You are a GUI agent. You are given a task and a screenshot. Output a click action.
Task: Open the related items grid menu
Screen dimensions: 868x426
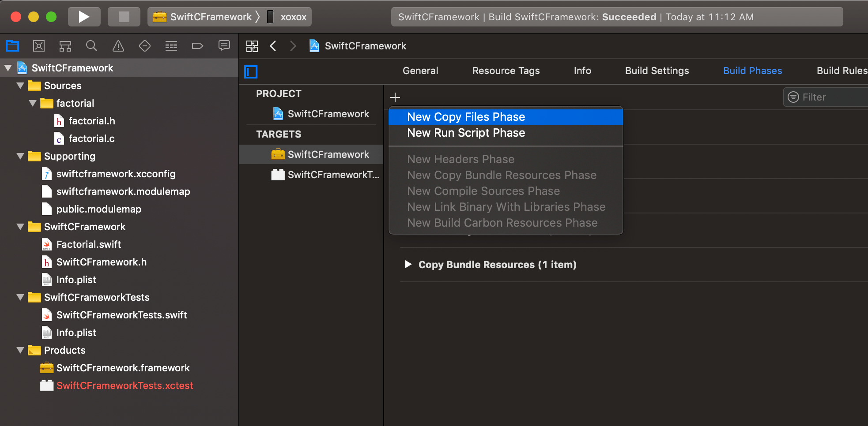pos(252,46)
